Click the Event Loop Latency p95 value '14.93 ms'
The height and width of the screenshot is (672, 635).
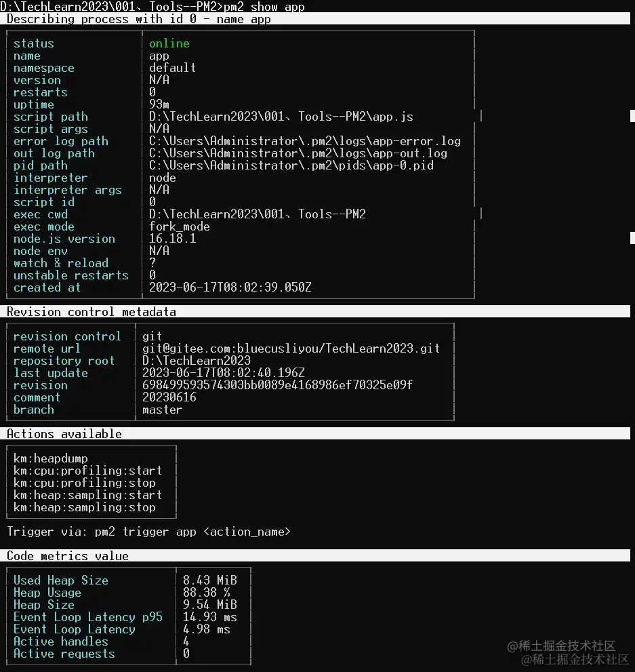coord(210,617)
